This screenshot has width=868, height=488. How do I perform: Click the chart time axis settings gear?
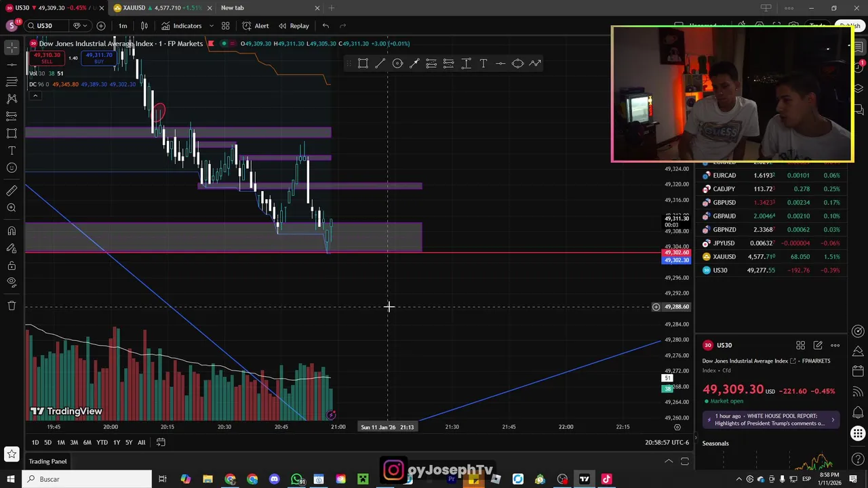[677, 427]
